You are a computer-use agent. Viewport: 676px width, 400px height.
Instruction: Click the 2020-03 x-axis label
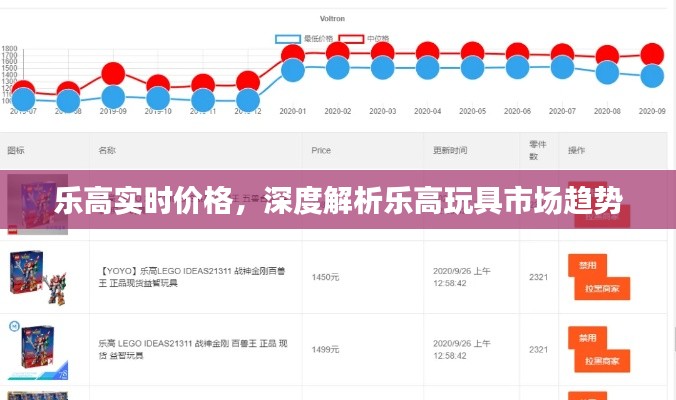point(382,111)
